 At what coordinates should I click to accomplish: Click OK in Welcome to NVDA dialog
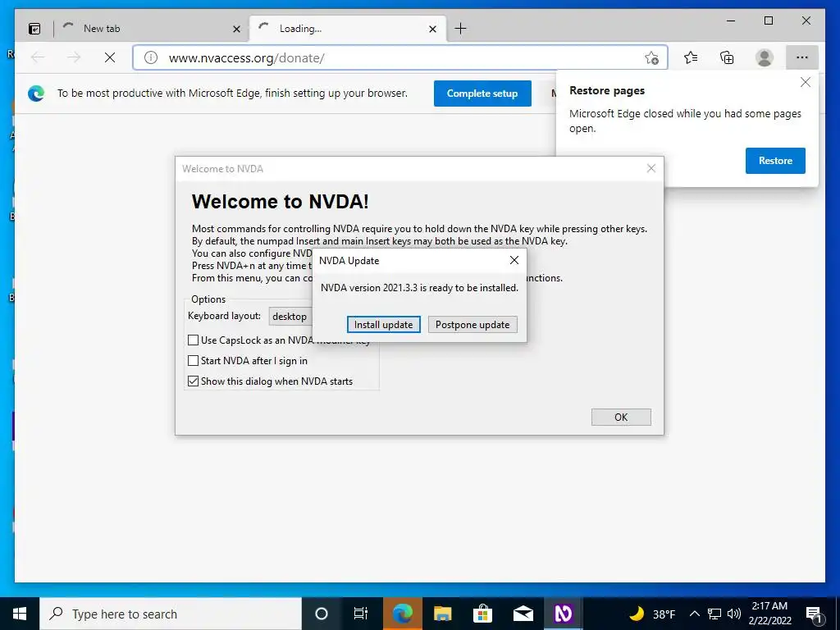pos(621,418)
